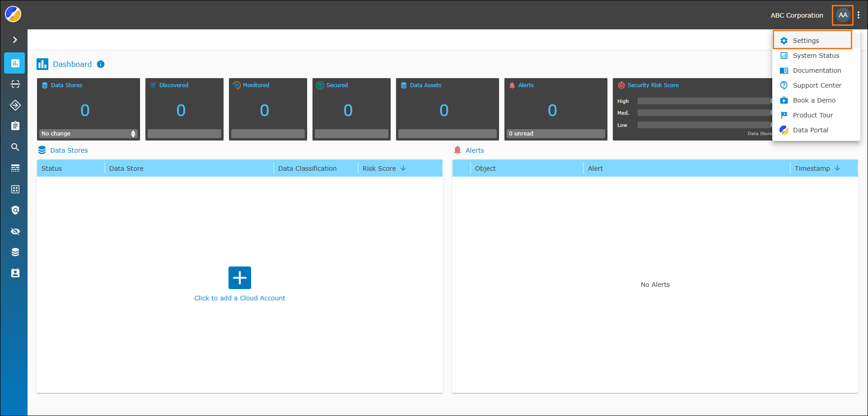Screen dimensions: 868x416
Task: Click the magnifier search icon in the sidebar
Action: click(x=15, y=147)
